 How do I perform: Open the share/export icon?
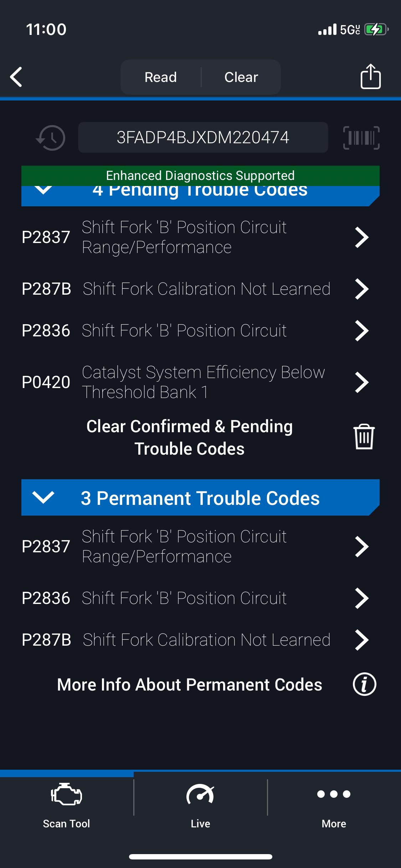pos(370,77)
